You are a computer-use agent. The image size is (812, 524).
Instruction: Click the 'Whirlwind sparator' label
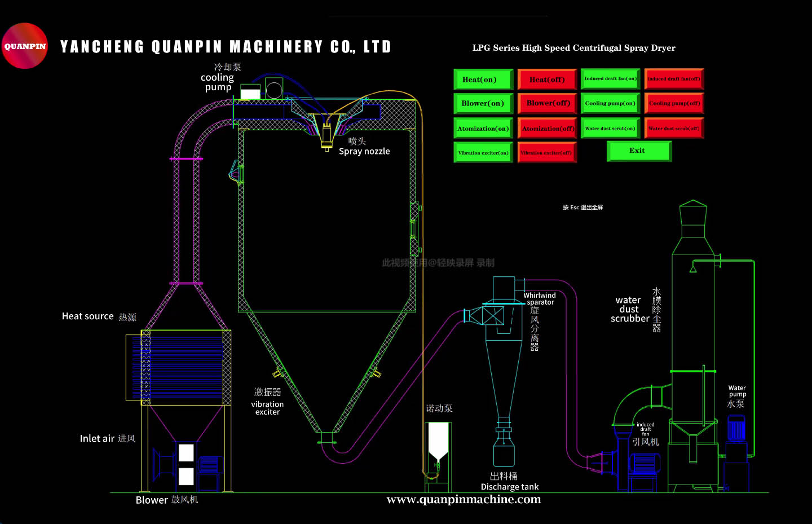540,299
